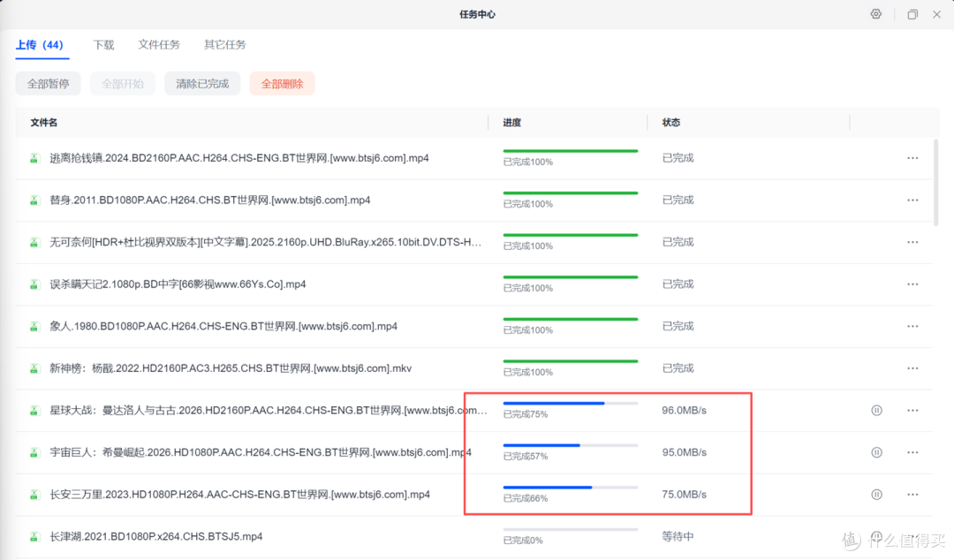Switch to the 上传 (44) tab

pyautogui.click(x=40, y=45)
